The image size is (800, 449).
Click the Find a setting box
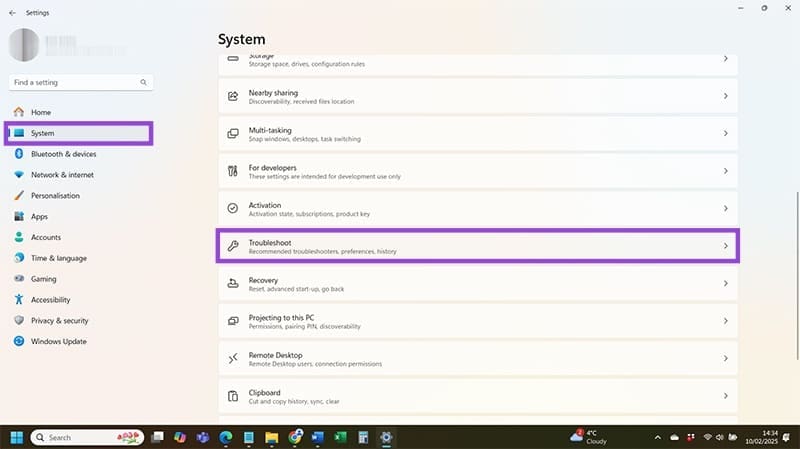81,82
